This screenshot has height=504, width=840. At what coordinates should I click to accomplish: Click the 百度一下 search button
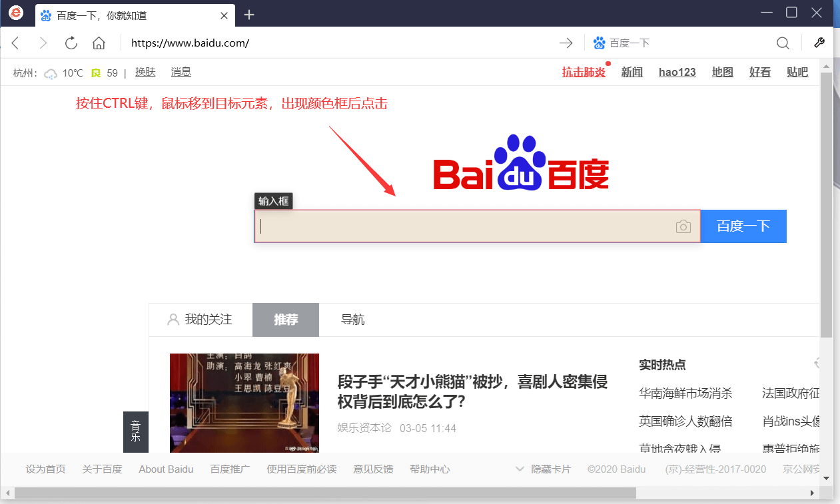[x=743, y=226]
